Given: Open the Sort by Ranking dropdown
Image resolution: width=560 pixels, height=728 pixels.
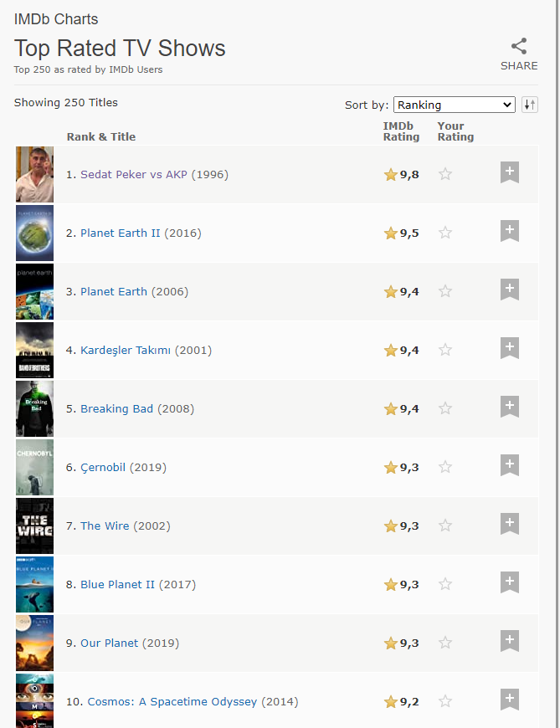Looking at the screenshot, I should [x=455, y=105].
